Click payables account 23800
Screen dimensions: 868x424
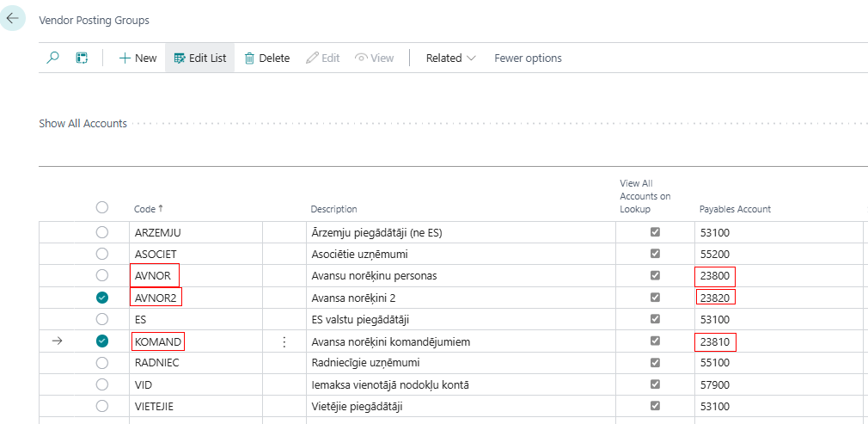click(715, 276)
